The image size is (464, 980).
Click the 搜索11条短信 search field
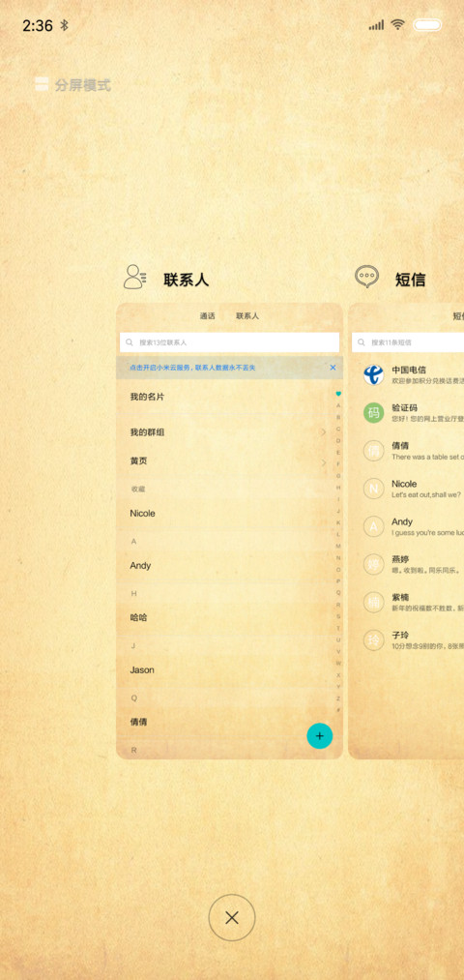[x=408, y=342]
